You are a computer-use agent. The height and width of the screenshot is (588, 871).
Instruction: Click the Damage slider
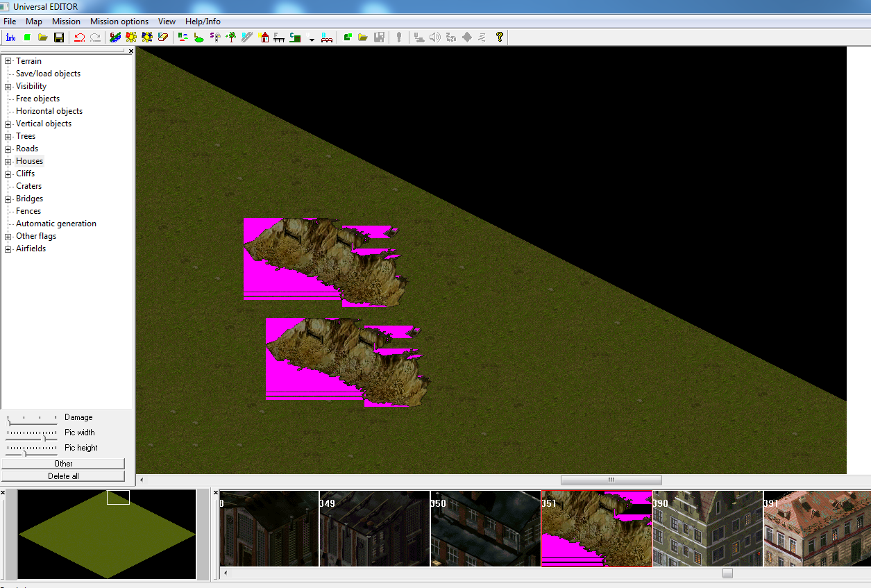(32, 419)
